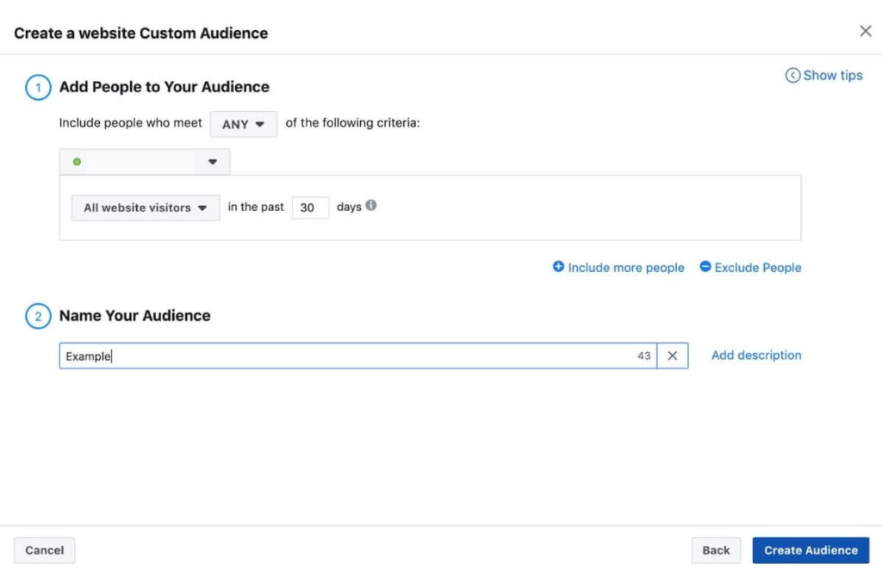Clear the audience name with the X button
This screenshot has width=882, height=588.
coord(673,356)
